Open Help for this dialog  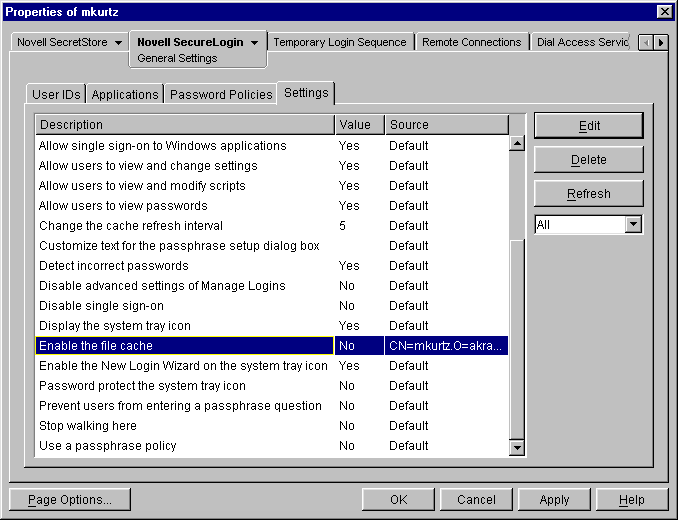click(632, 500)
